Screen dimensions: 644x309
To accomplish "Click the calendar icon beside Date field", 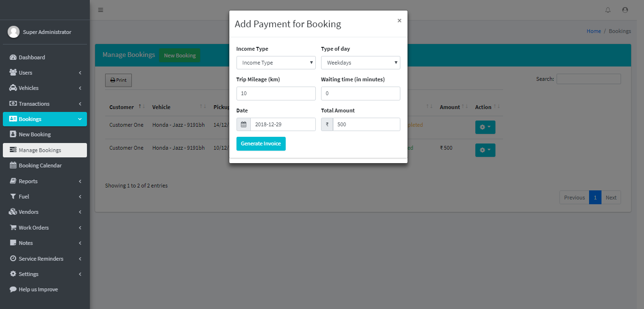I will click(244, 124).
